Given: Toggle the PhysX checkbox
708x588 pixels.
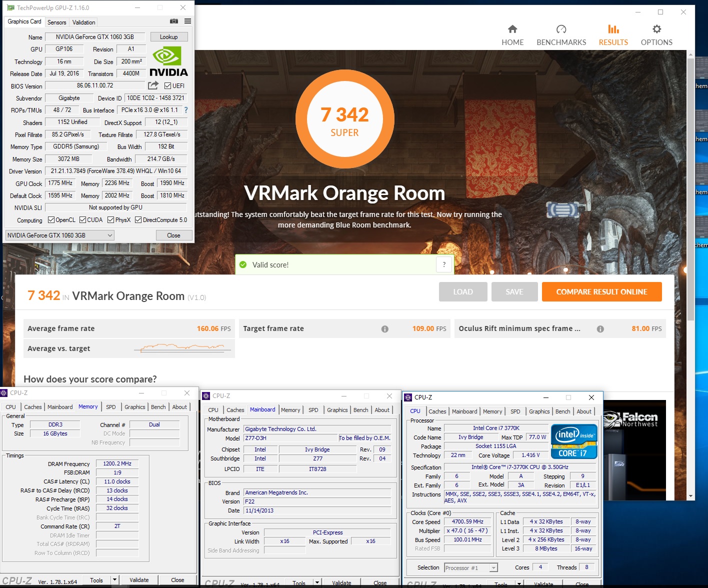Looking at the screenshot, I should click(x=111, y=220).
